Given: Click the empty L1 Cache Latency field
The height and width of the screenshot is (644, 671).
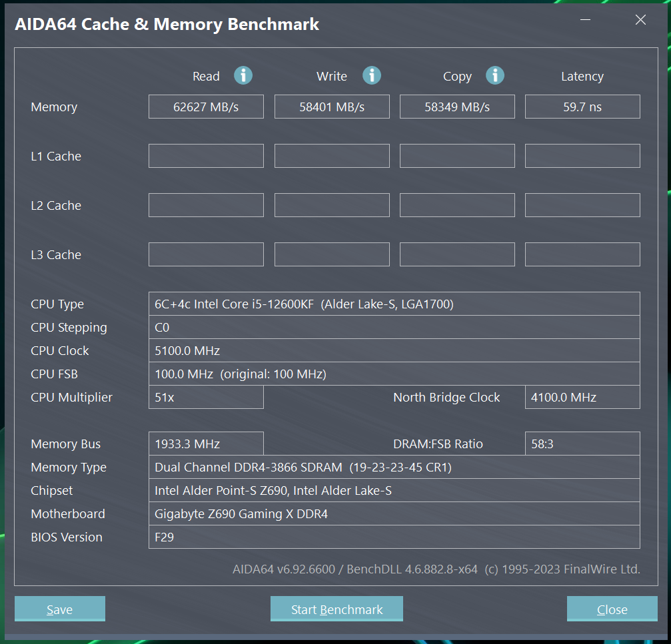Looking at the screenshot, I should click(x=582, y=156).
